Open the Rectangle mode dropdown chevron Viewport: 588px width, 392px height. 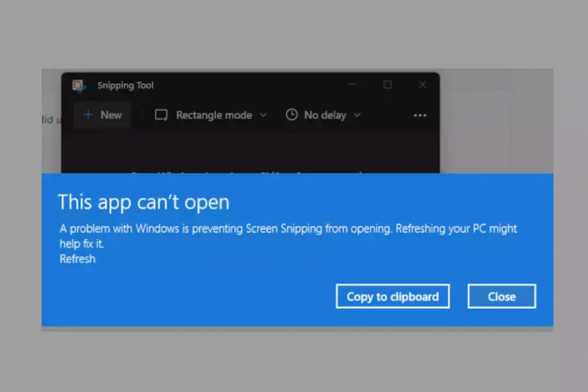(263, 115)
